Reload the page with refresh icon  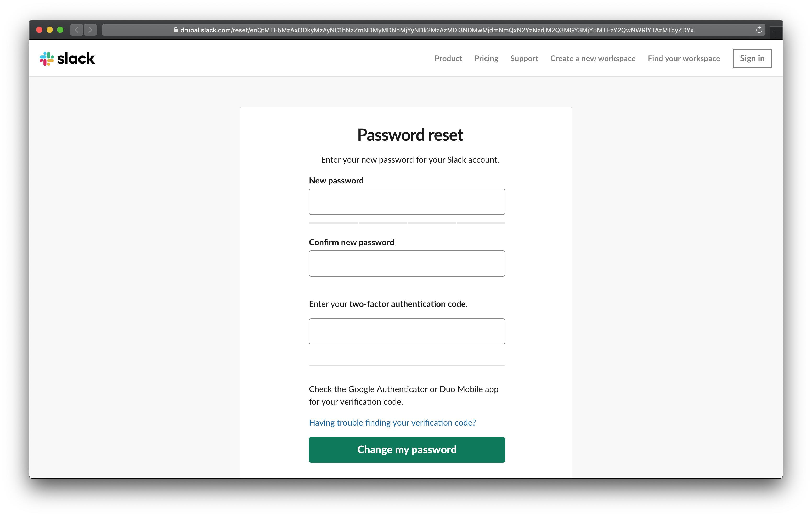(759, 30)
